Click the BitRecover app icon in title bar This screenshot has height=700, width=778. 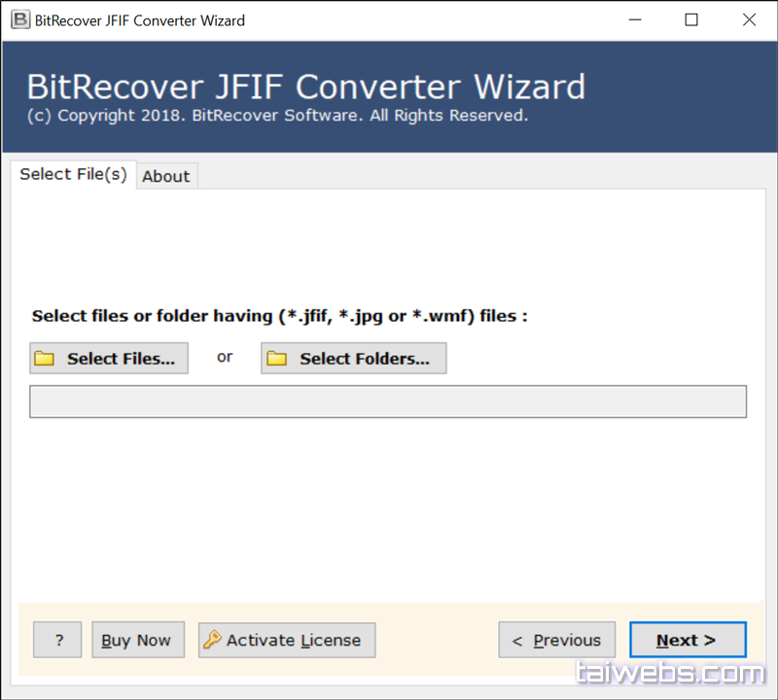click(18, 20)
